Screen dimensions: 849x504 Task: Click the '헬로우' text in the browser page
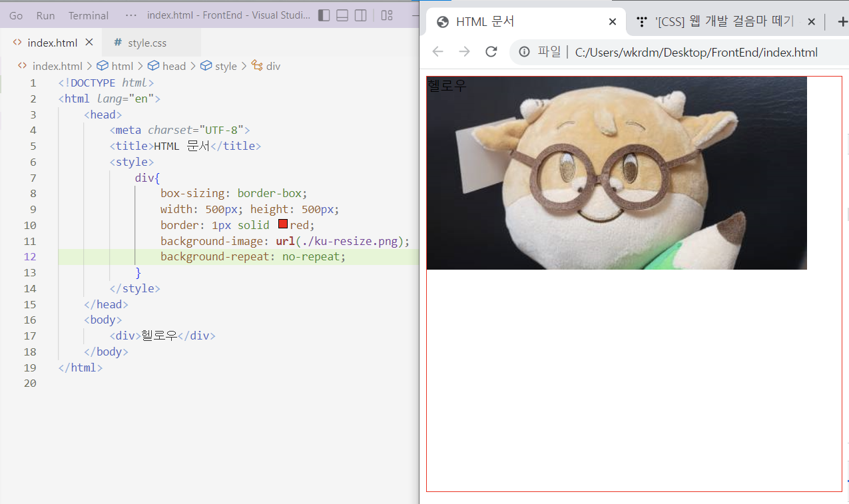(447, 85)
